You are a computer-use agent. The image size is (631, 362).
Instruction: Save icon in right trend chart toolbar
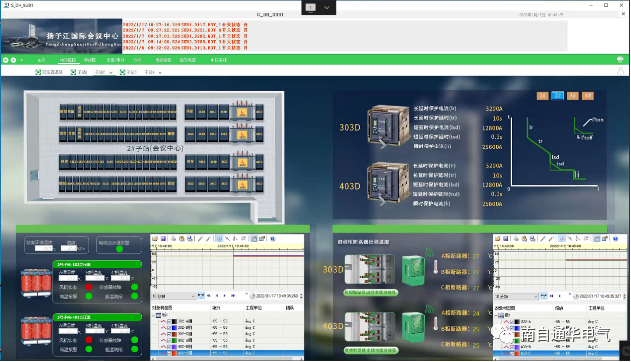pos(506,239)
